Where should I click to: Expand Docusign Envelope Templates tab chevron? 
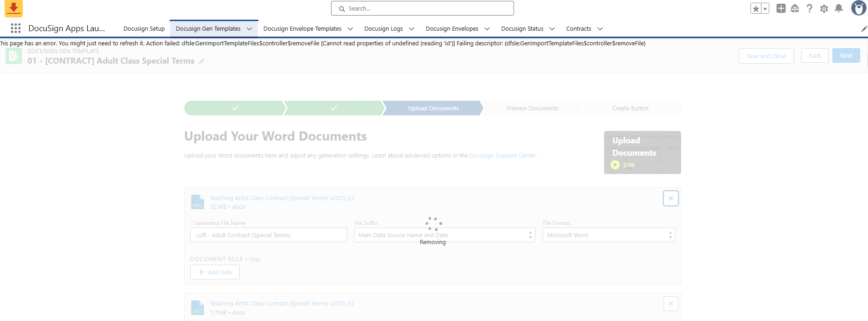[x=350, y=29]
